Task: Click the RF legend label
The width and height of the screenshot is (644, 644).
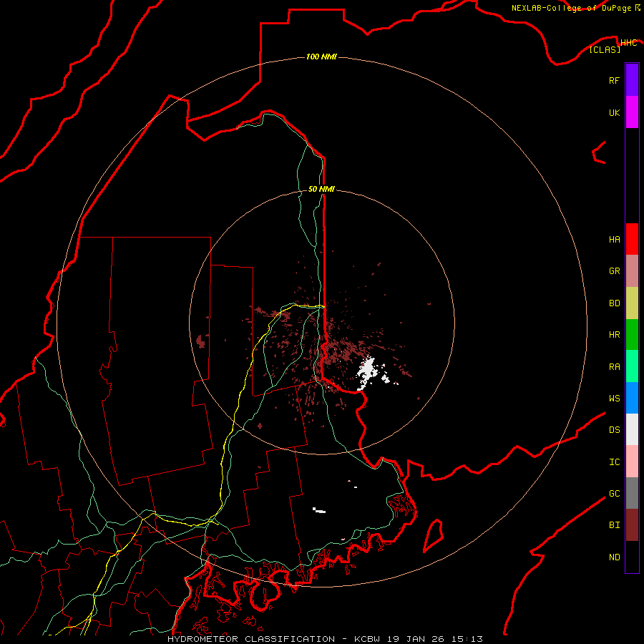Action: (614, 80)
